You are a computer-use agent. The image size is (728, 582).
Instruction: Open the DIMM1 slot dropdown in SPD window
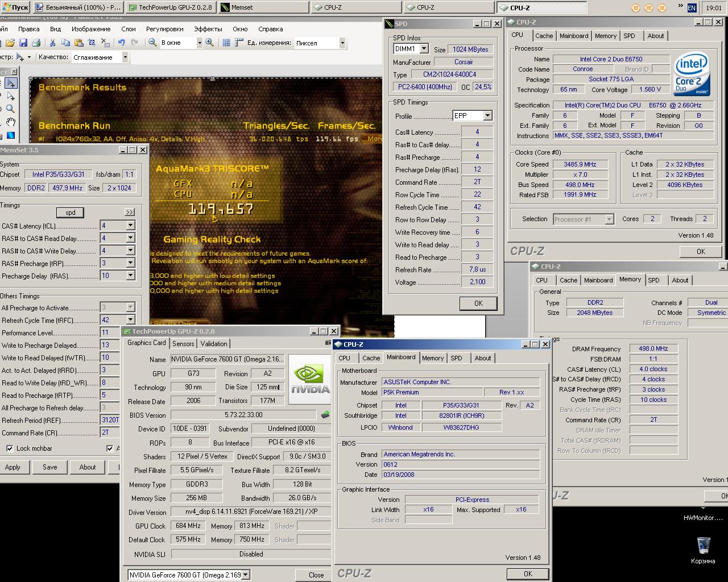click(x=424, y=49)
